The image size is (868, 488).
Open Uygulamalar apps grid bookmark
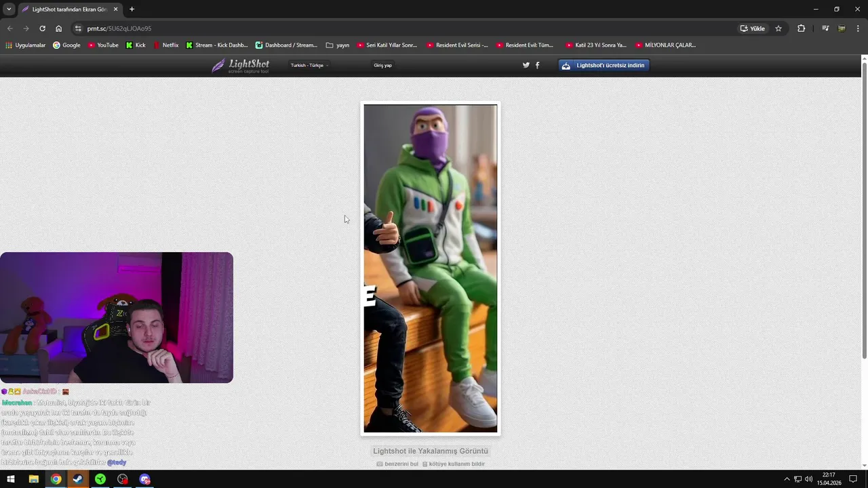[x=25, y=45]
